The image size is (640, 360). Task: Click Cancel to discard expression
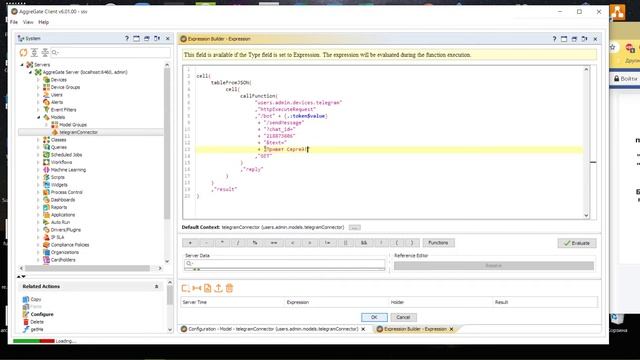(403, 317)
